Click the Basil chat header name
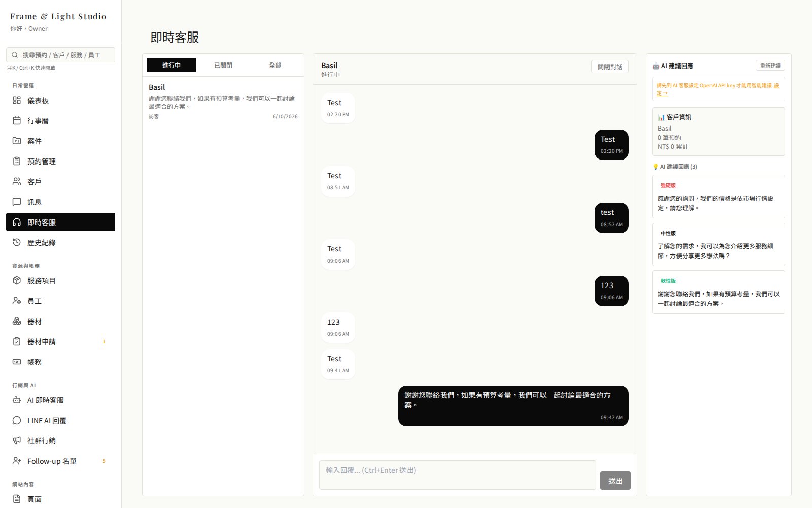812x508 pixels. click(x=329, y=65)
